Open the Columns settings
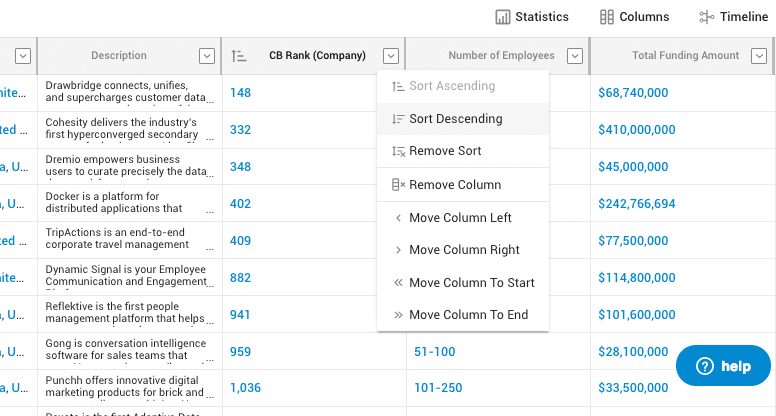Screen dimensions: 776x416 (634, 17)
